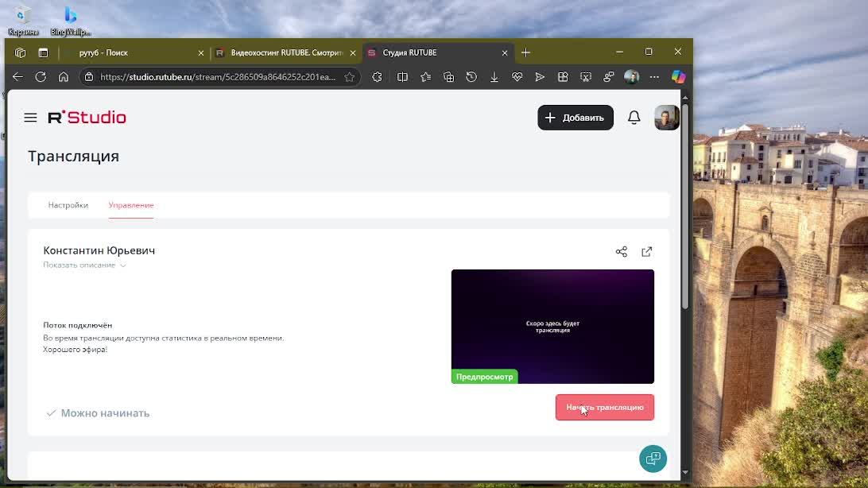Viewport: 868px width, 488px height.
Task: Open BingWallpaper desktop icon
Action: coord(70,20)
